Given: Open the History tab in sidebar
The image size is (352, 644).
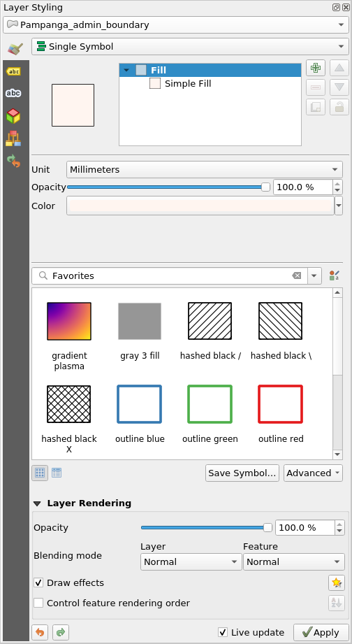Looking at the screenshot, I should pyautogui.click(x=13, y=161).
